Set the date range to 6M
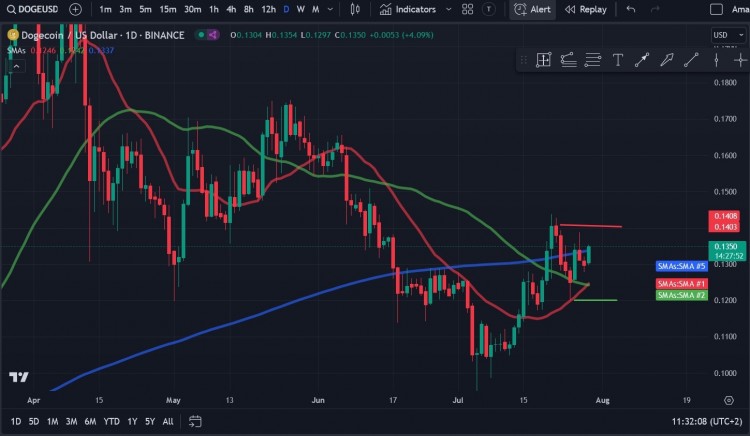 coord(90,421)
